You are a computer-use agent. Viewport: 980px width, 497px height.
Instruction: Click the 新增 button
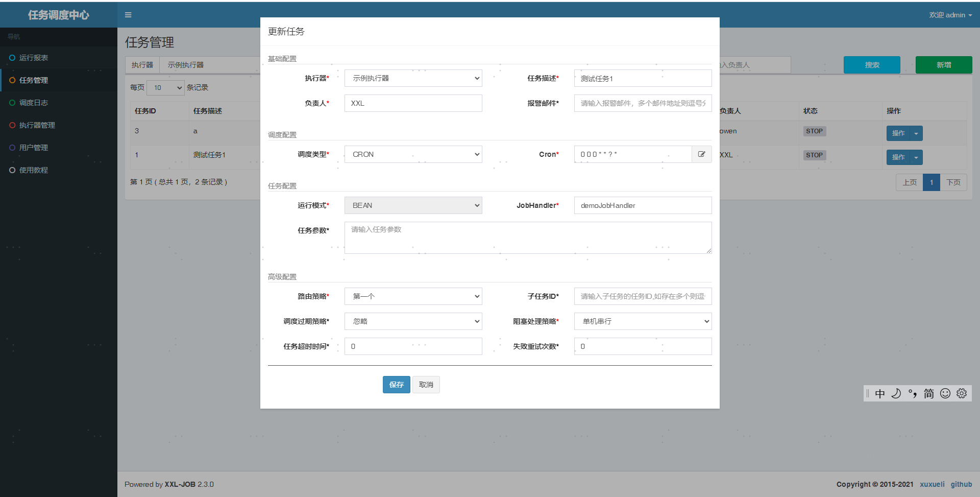pos(944,65)
